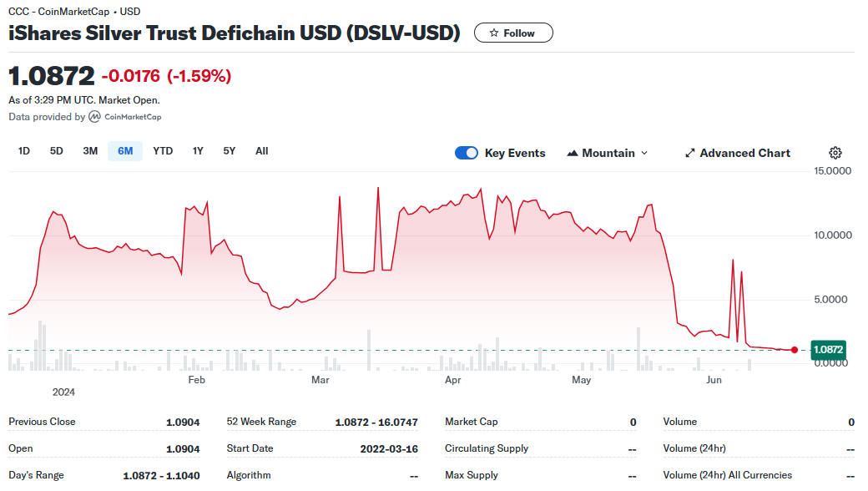
Task: Open chart settings gear icon
Action: point(835,153)
